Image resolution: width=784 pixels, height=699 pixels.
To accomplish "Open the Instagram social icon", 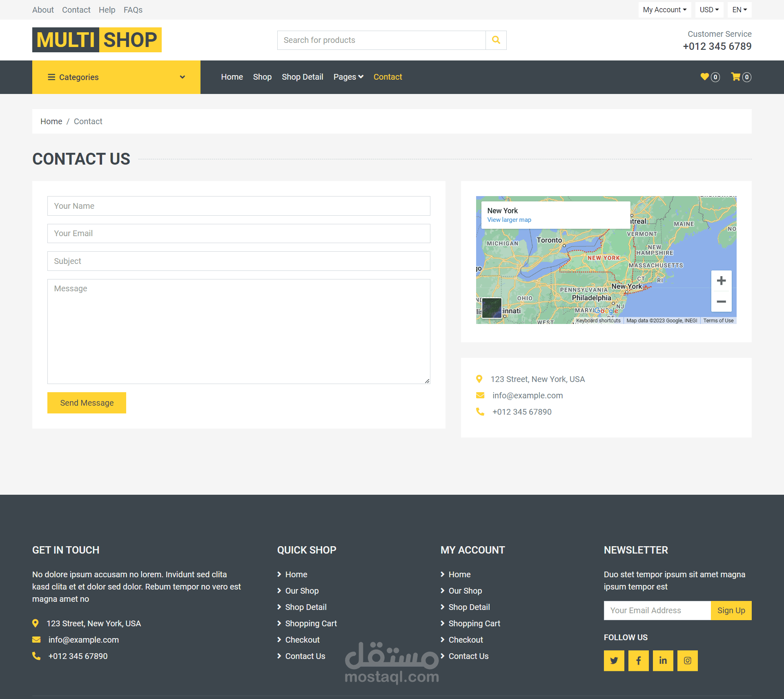I will tap(687, 661).
